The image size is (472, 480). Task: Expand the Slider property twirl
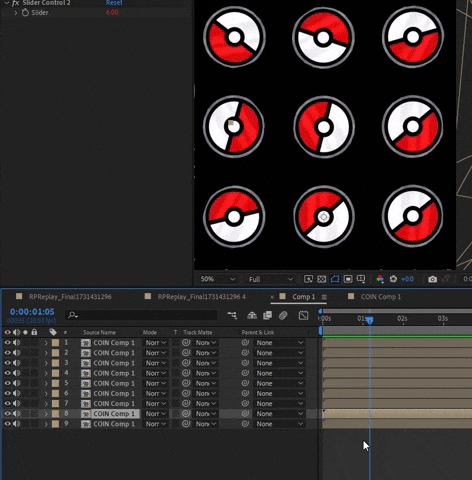[x=16, y=13]
